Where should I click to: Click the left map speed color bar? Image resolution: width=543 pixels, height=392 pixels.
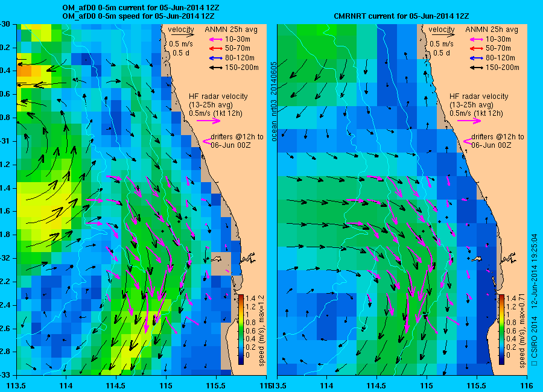click(241, 330)
